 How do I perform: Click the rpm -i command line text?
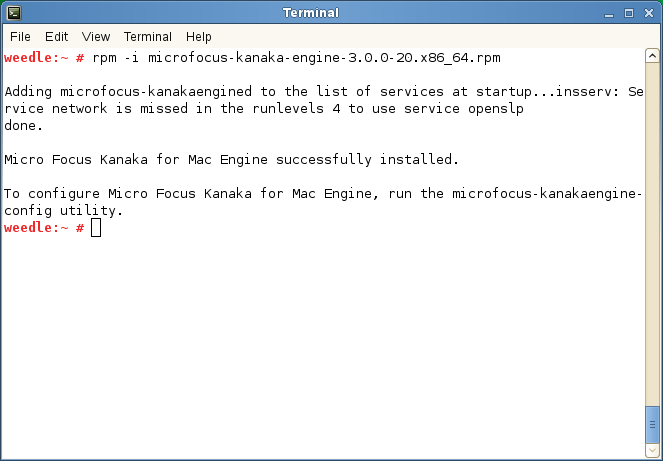296,58
